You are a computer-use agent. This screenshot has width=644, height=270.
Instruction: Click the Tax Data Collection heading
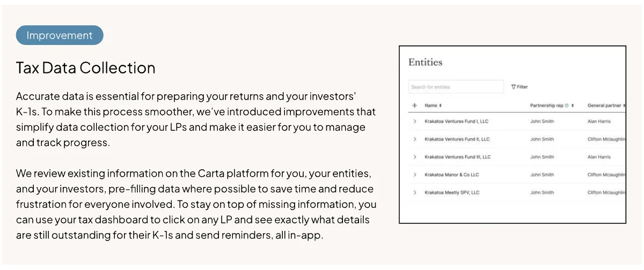pyautogui.click(x=86, y=68)
